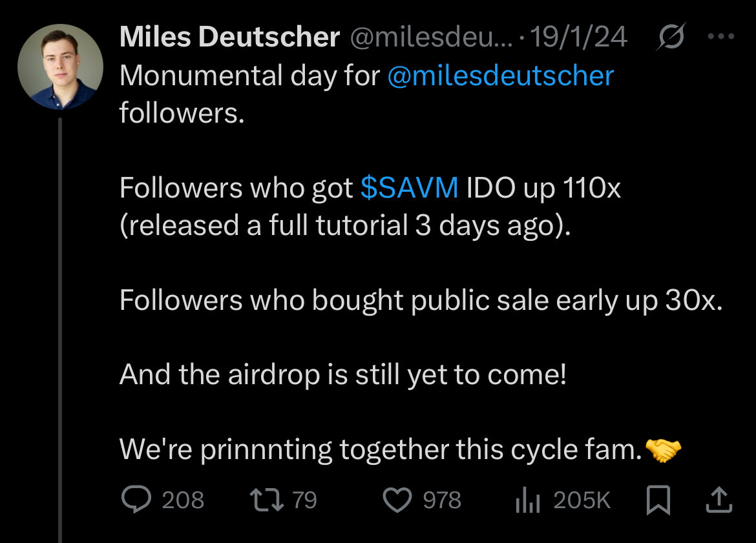The image size is (756, 543).
Task: Click the share upload arrow icon
Action: 720,500
